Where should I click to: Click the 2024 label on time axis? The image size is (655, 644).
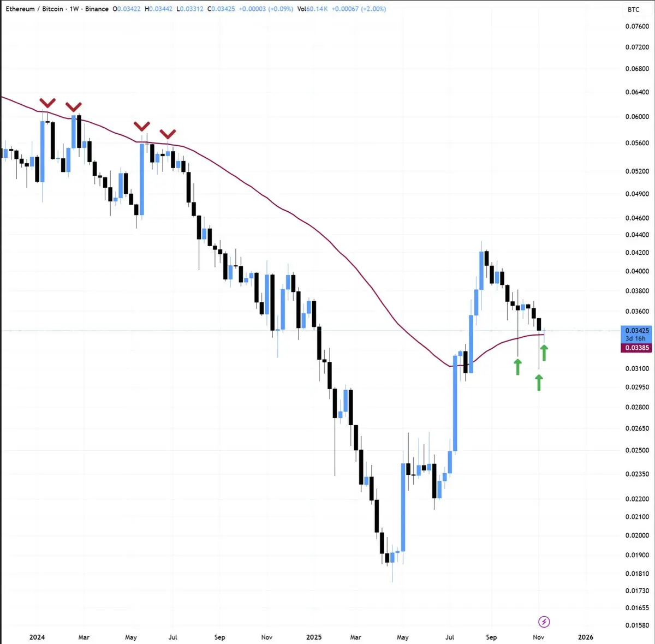37,637
